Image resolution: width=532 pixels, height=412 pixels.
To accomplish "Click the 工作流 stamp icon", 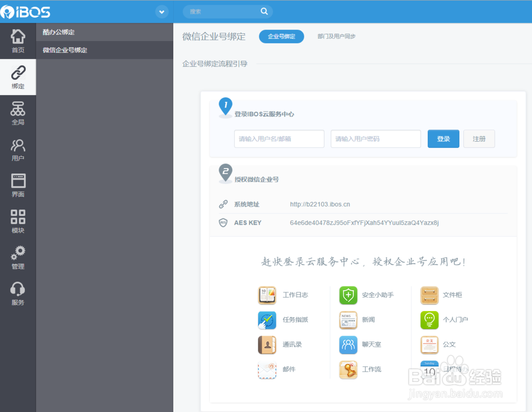I will tap(348, 369).
